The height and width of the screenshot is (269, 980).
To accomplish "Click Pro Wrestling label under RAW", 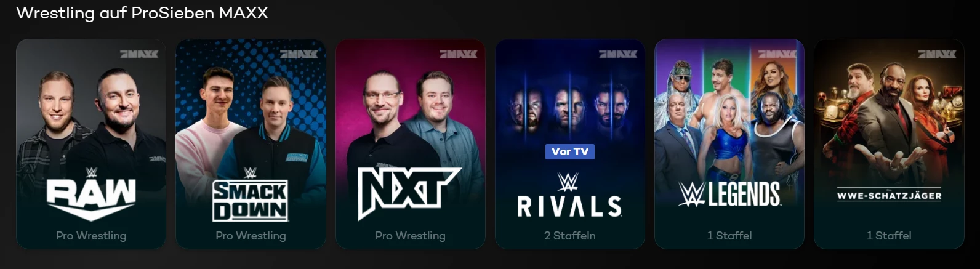I will [91, 236].
